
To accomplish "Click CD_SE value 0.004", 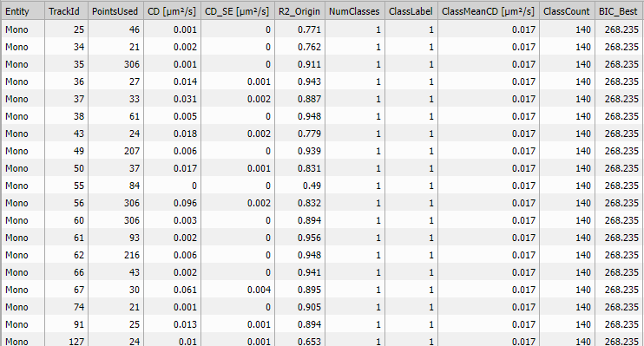I will pyautogui.click(x=260, y=290).
